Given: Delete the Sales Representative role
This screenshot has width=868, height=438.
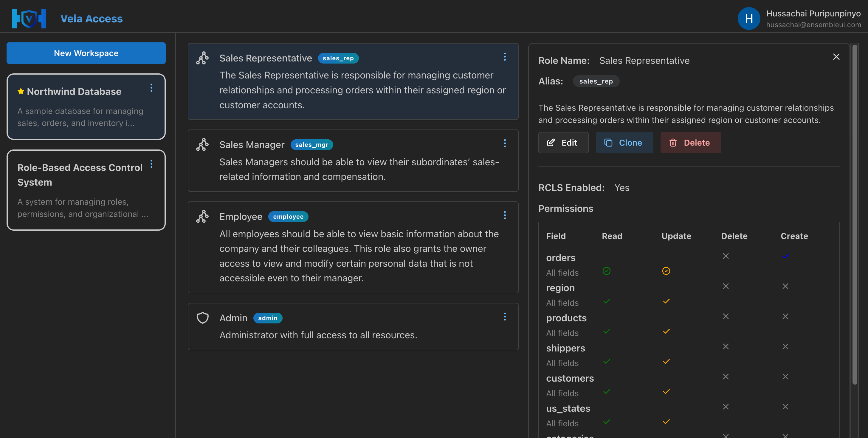Looking at the screenshot, I should (x=690, y=143).
